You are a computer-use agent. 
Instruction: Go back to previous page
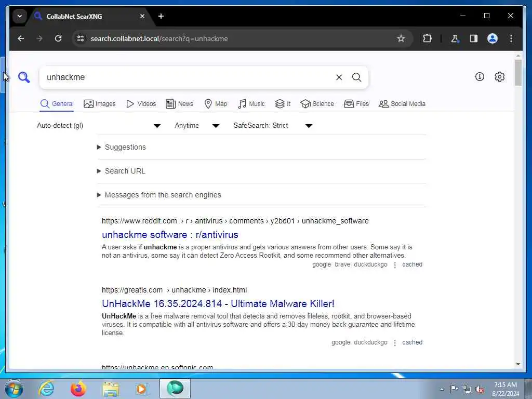coord(21,38)
